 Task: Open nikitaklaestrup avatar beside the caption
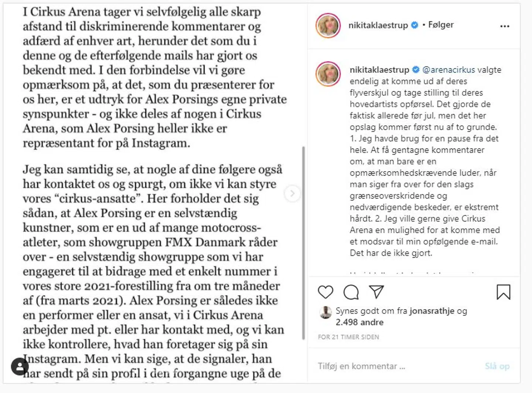coord(328,74)
